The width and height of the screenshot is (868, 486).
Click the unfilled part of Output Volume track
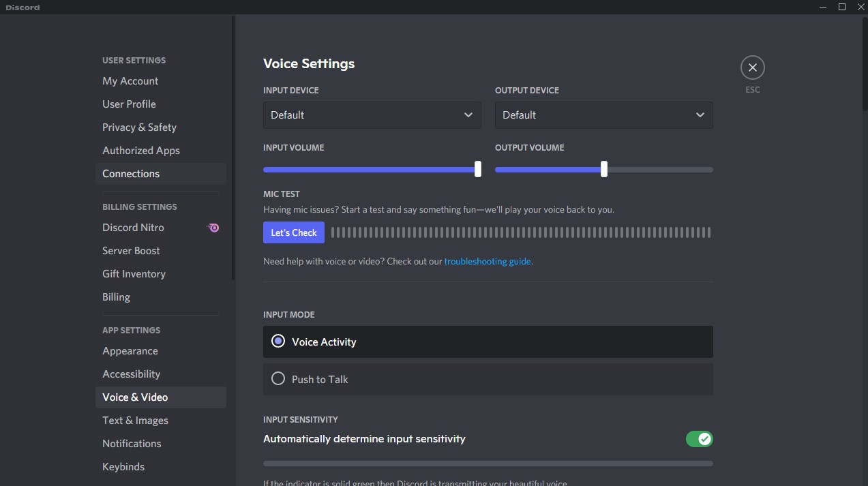point(660,170)
